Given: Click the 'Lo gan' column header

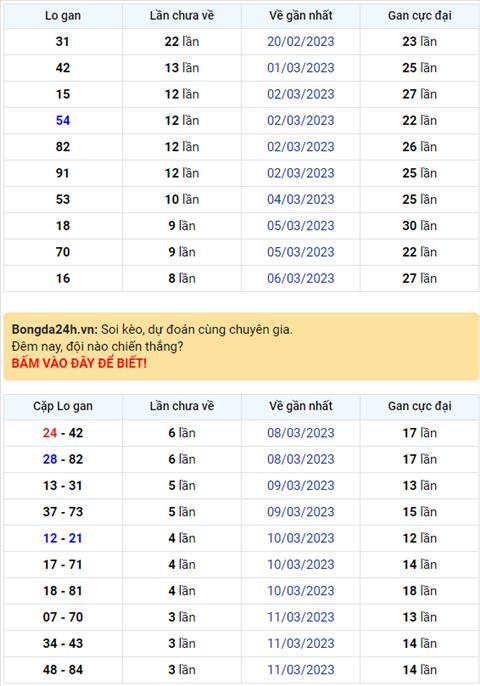Looking at the screenshot, I should coord(63,16).
